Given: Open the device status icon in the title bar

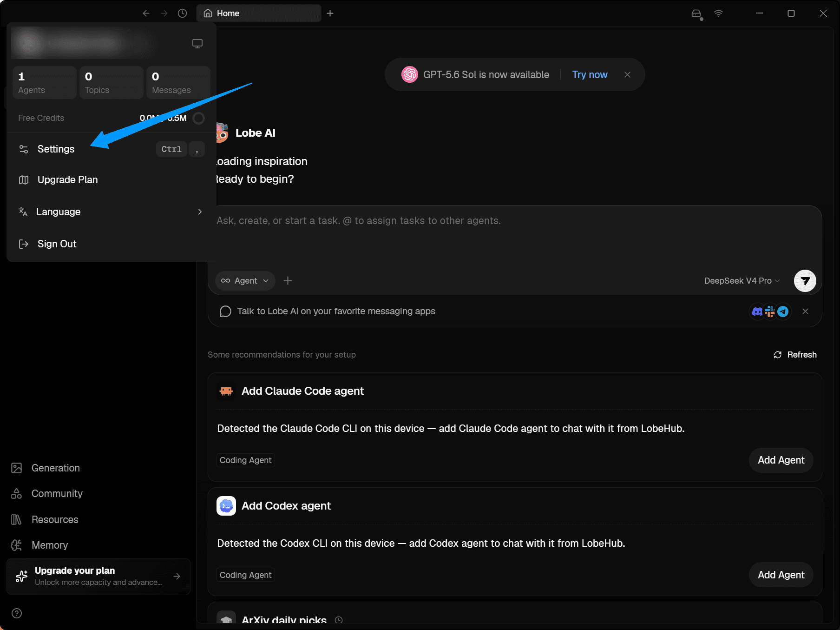Looking at the screenshot, I should (696, 14).
